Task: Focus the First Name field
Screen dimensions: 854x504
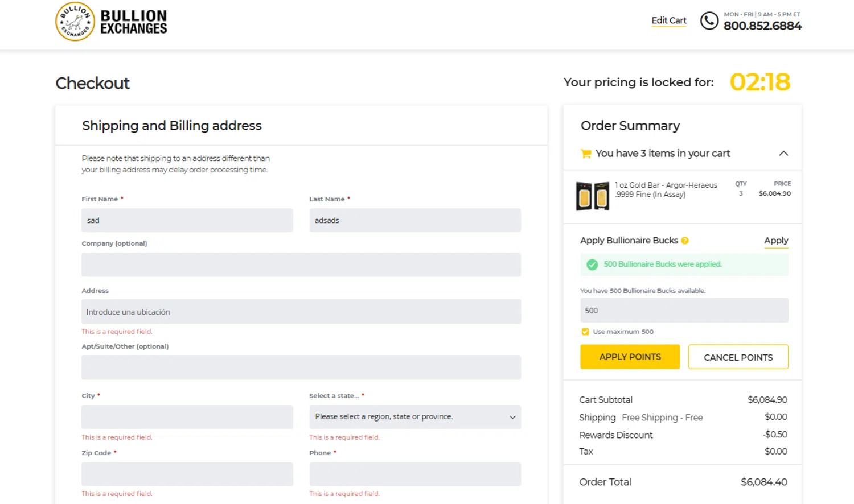Action: click(187, 220)
